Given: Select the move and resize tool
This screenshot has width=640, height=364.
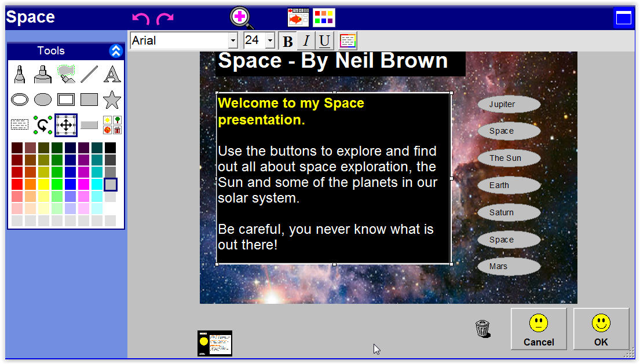Looking at the screenshot, I should pyautogui.click(x=66, y=125).
